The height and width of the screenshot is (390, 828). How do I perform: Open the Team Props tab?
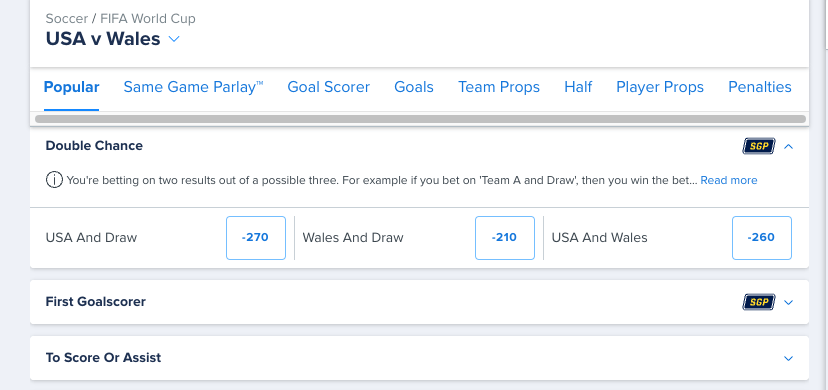499,87
